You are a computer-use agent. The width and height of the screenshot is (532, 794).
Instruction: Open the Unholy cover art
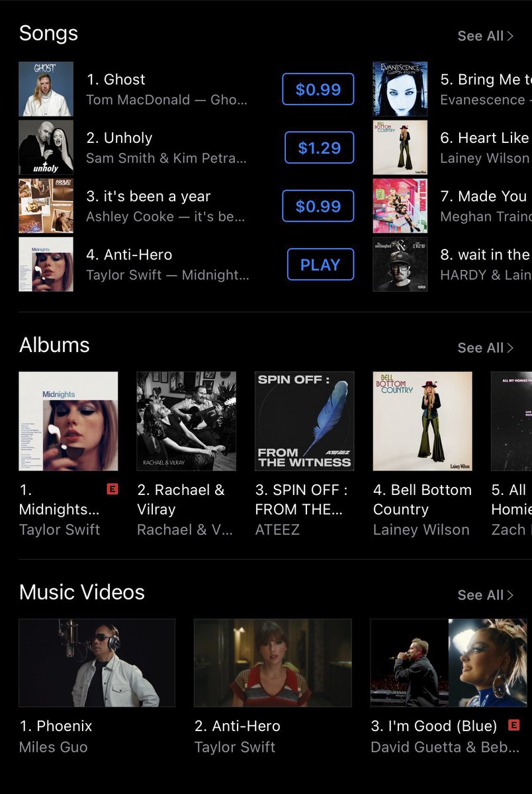pyautogui.click(x=46, y=148)
